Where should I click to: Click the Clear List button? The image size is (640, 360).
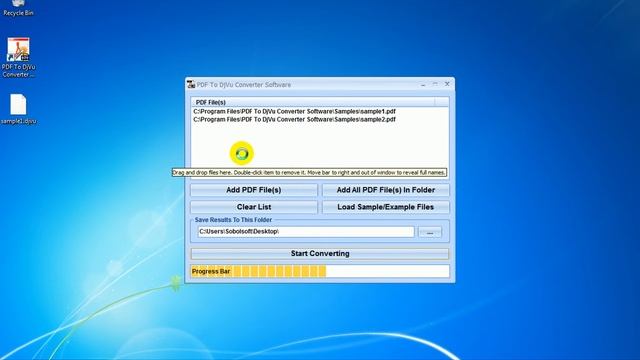253,207
